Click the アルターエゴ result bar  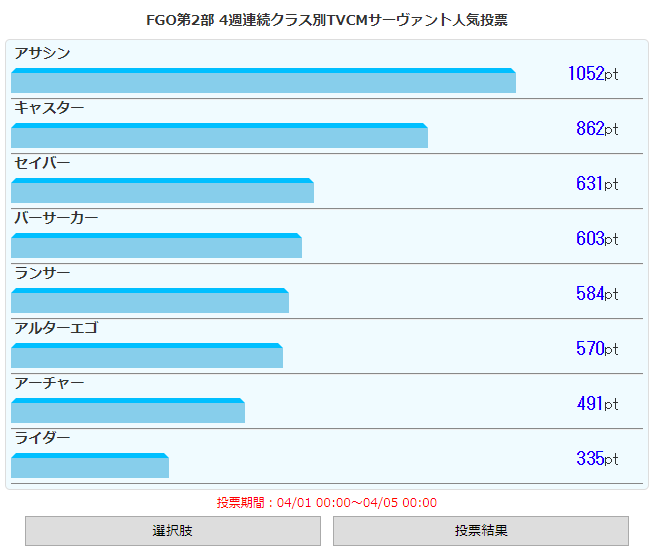coord(147,356)
